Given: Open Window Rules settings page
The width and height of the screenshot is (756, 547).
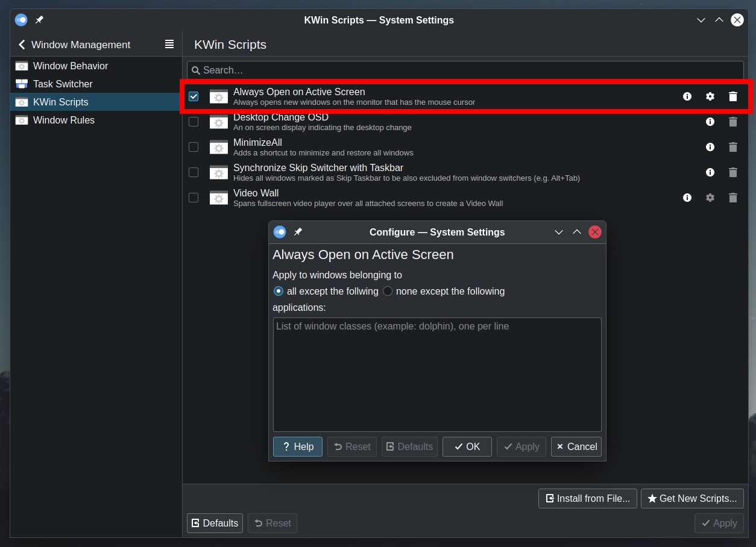Looking at the screenshot, I should coord(96,120).
